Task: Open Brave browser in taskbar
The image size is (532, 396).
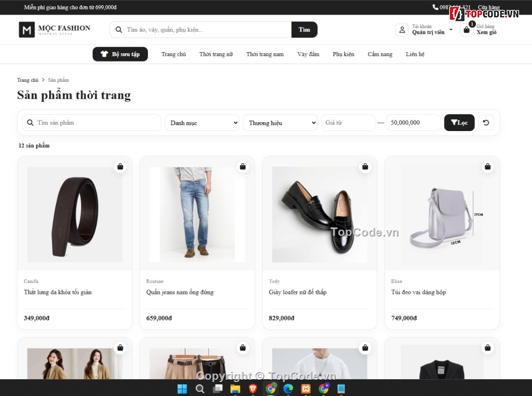Action: 253,389
